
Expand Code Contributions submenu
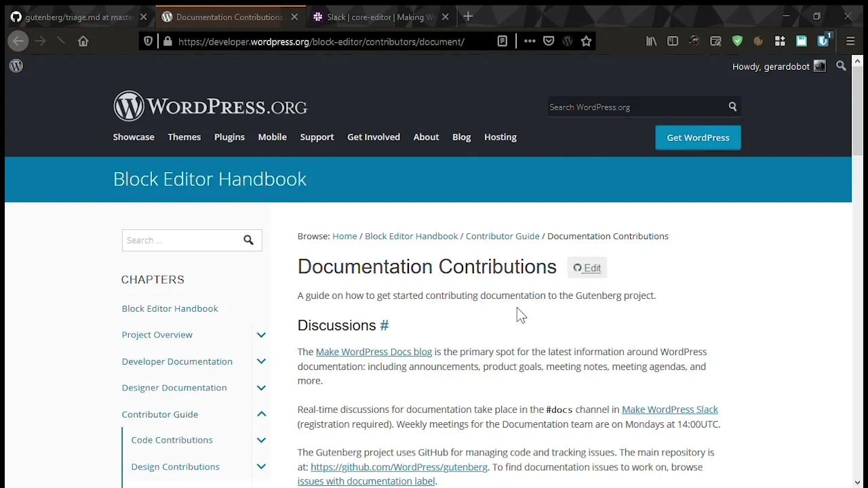[x=261, y=440]
